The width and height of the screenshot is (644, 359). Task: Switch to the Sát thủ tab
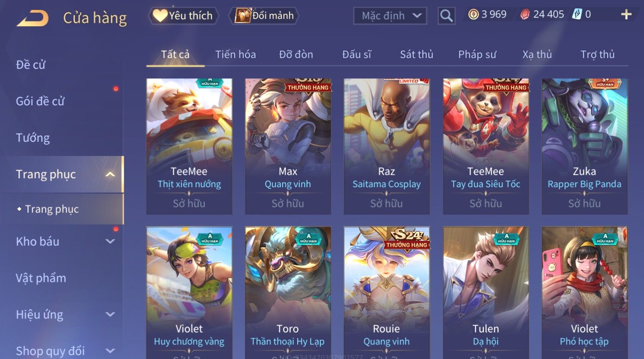tap(417, 54)
